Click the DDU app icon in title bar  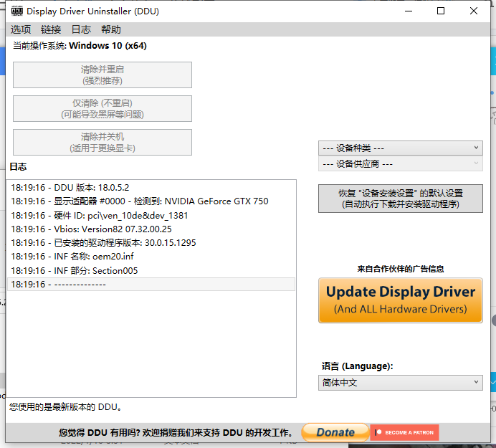16,11
